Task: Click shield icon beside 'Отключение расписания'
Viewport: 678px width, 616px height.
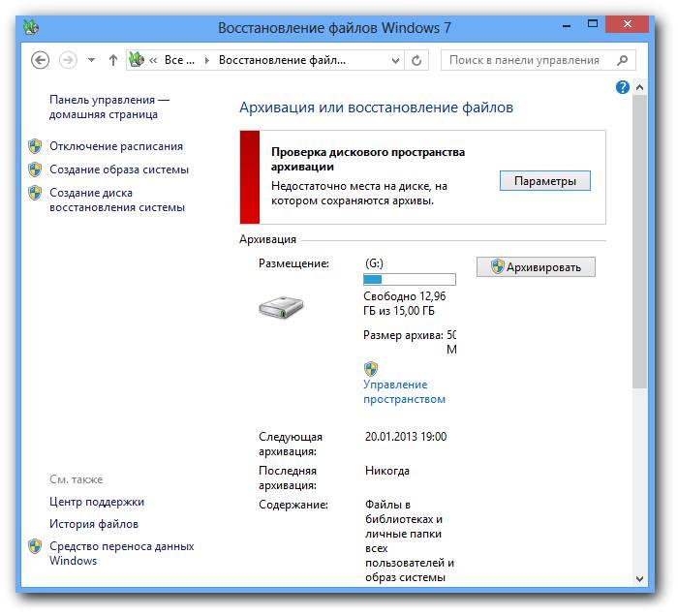Action: 35,146
